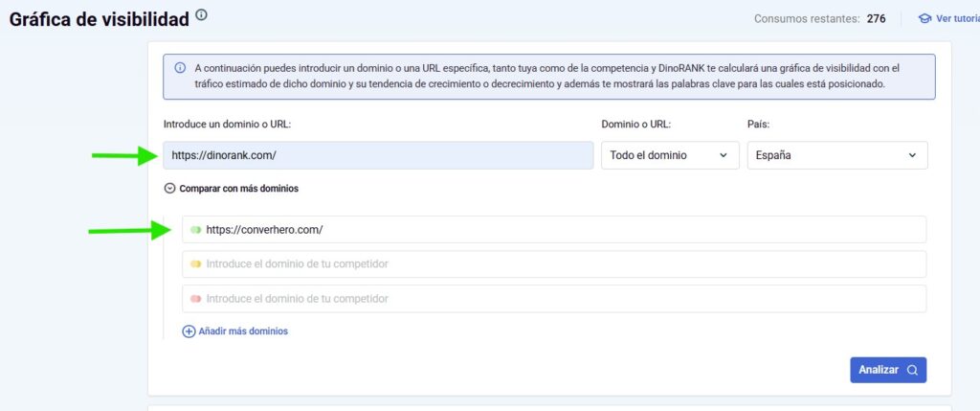Click the green color dot beside converhero.com

[x=195, y=230]
